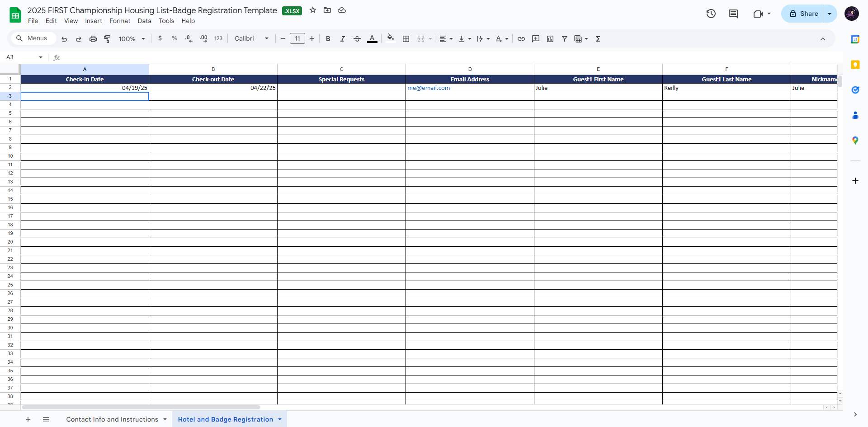Viewport: 868px width, 427px height.
Task: Open the File menu
Action: click(33, 21)
